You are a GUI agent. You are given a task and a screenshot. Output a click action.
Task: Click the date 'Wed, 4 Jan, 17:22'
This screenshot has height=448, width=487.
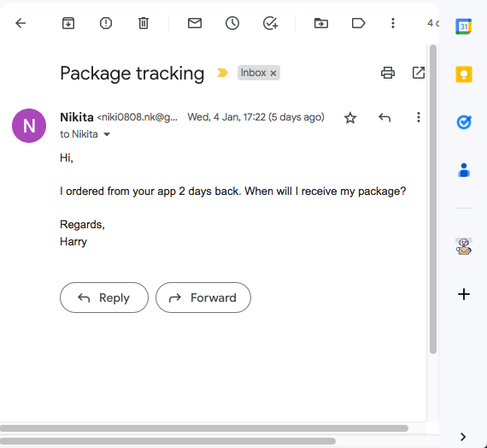coord(226,117)
